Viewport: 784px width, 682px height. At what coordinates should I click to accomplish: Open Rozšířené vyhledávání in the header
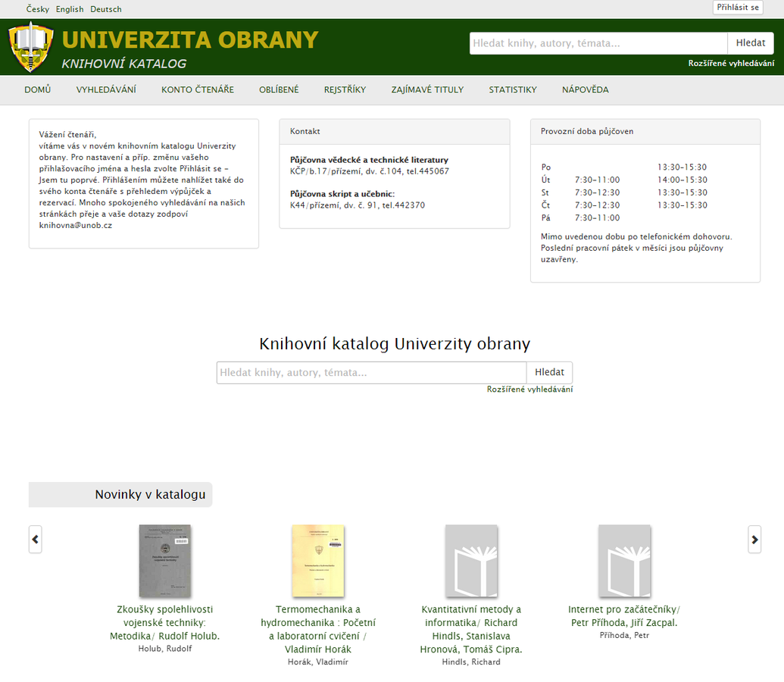click(731, 63)
